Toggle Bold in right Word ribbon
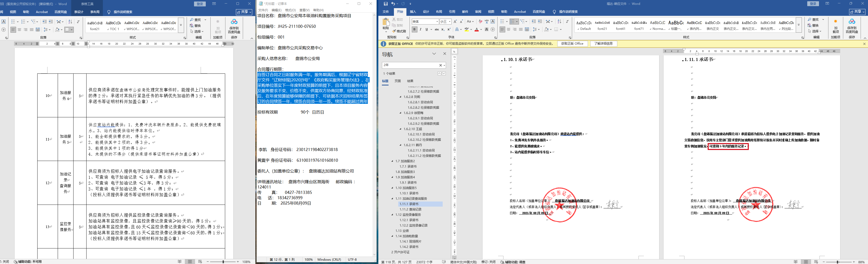Viewport: 868px width, 264px height. [414, 30]
